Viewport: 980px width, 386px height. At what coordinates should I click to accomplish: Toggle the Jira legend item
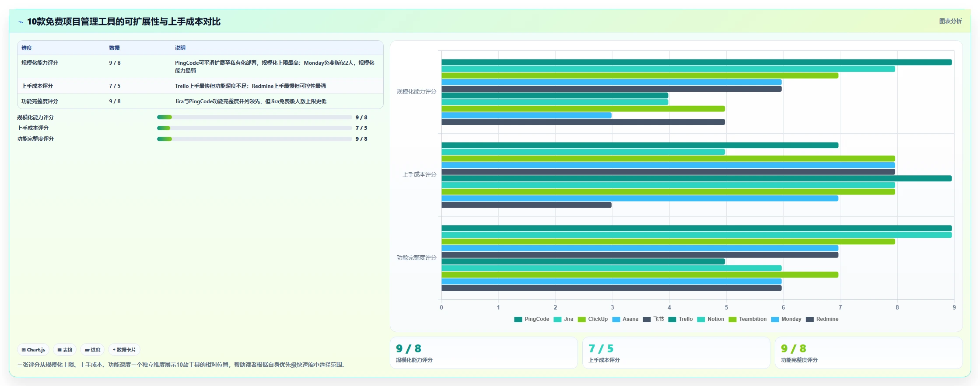(x=563, y=319)
